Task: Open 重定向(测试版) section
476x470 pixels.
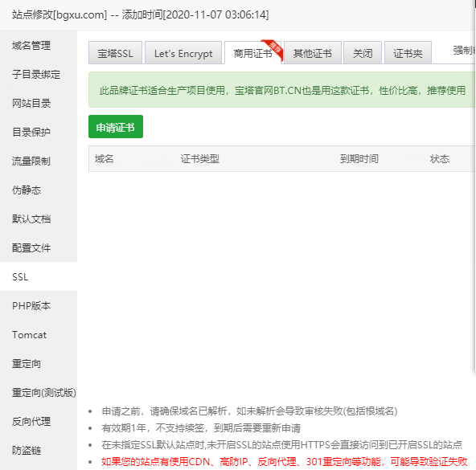Action: tap(43, 393)
